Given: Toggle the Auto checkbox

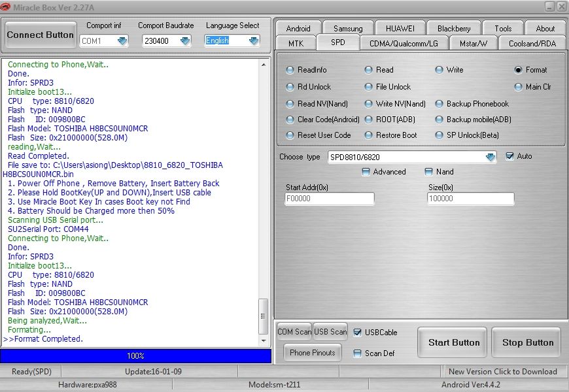Looking at the screenshot, I should click(510, 156).
